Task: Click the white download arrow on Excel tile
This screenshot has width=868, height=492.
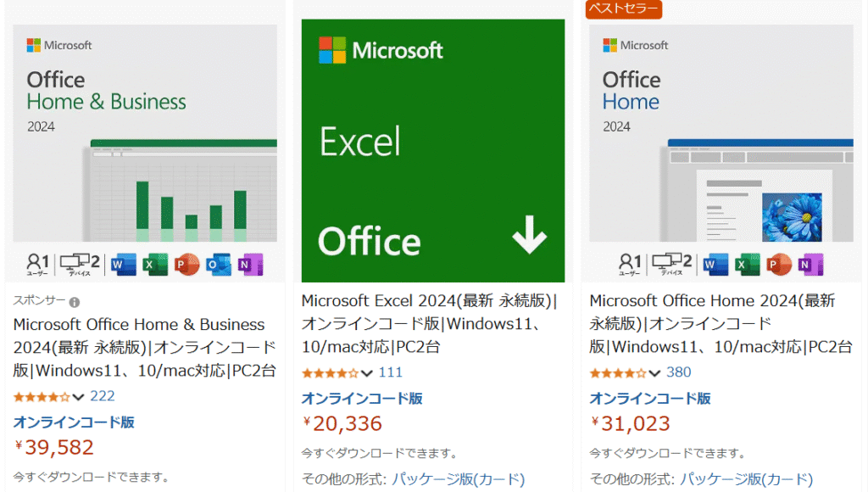Action: coord(529,234)
